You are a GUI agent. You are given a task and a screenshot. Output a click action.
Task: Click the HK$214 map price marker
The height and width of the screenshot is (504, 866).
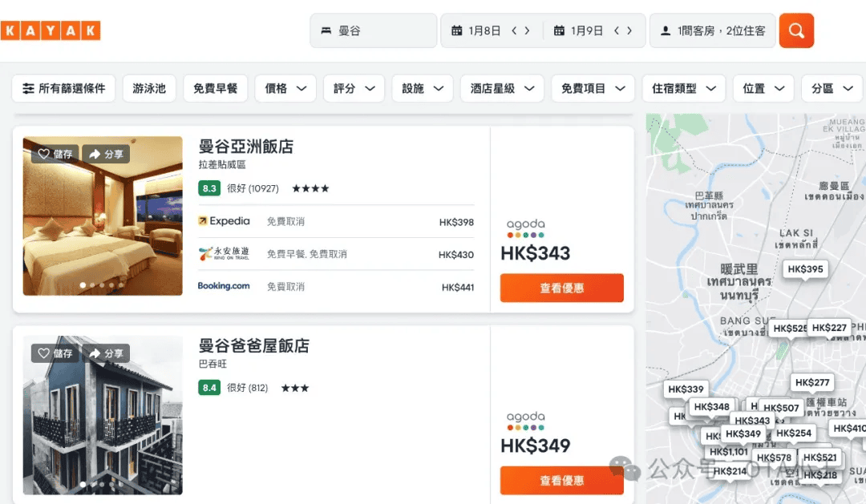[x=730, y=471]
